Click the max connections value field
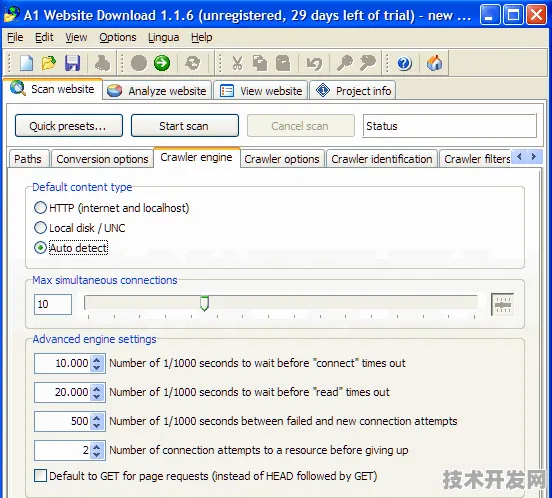Viewport: 552px width, 498px height. coord(53,304)
